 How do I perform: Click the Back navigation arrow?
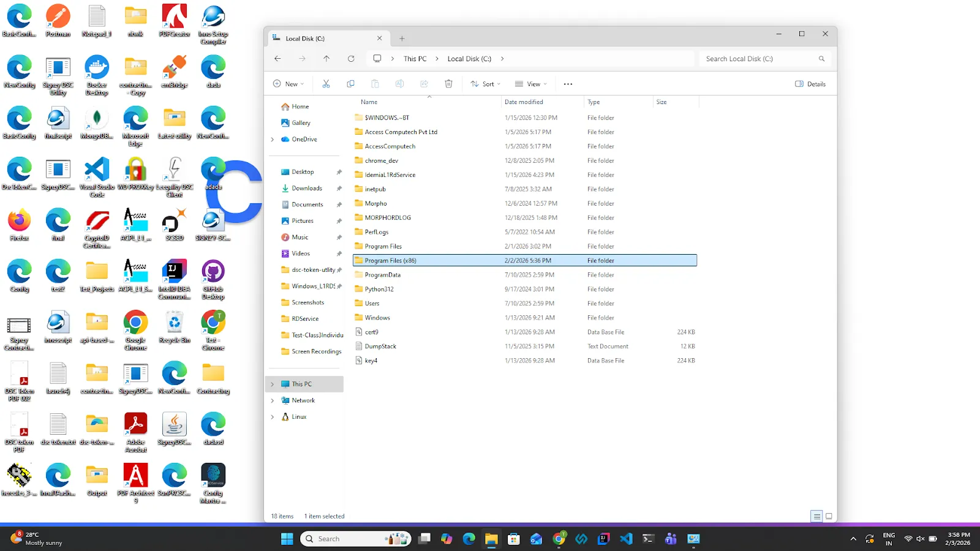point(277,59)
